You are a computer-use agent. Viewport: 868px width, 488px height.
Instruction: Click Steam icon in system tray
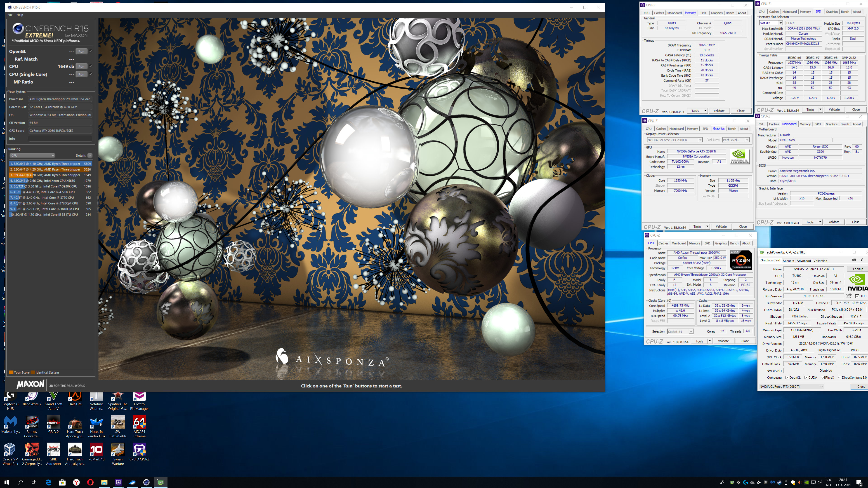[779, 482]
